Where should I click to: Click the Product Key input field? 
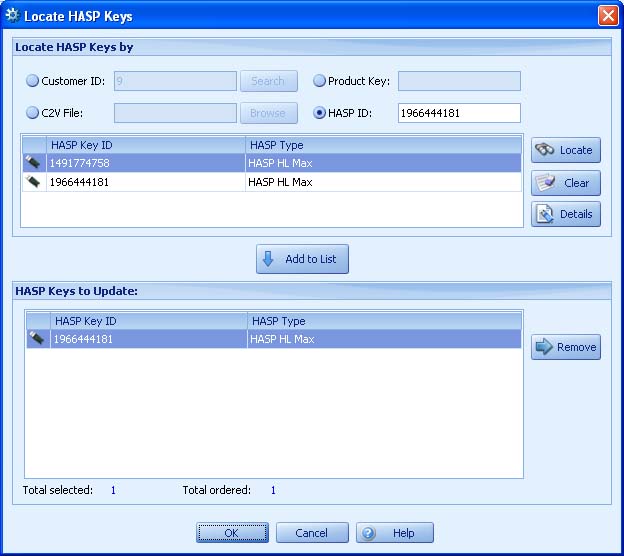click(x=459, y=81)
